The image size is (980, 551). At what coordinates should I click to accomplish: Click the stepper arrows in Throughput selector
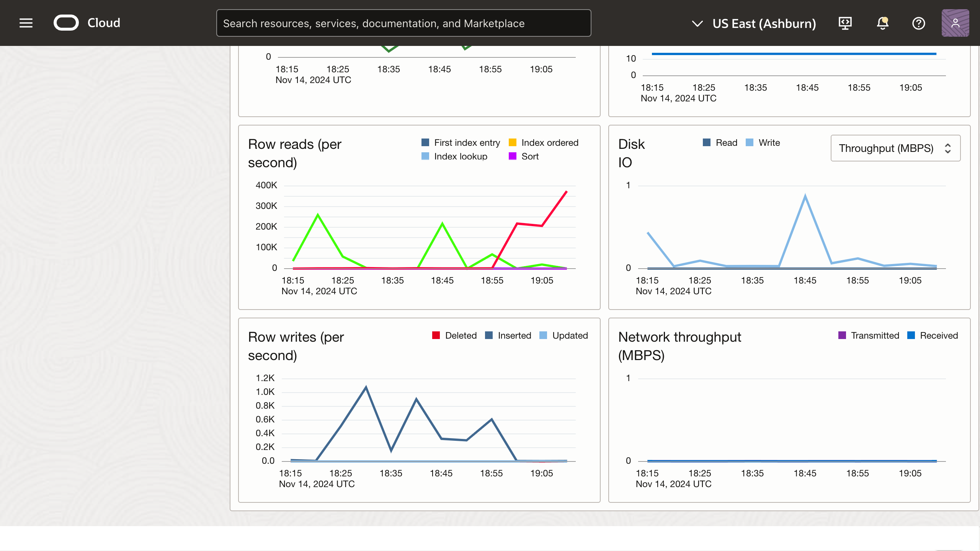tap(948, 148)
